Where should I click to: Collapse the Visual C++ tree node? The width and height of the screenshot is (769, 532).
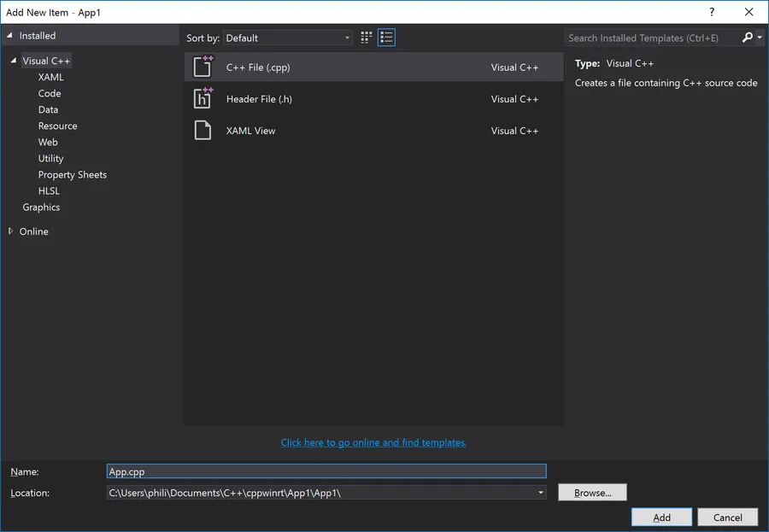click(x=13, y=61)
